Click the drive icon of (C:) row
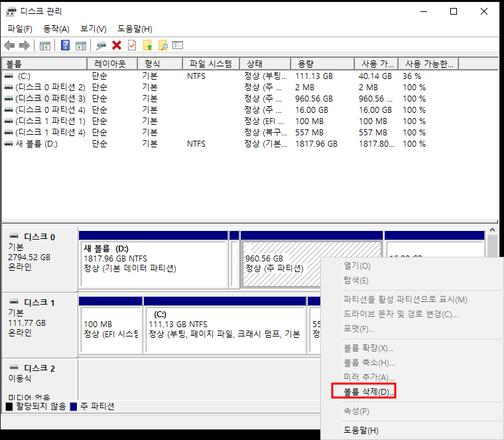This screenshot has height=440, width=504. click(x=9, y=76)
